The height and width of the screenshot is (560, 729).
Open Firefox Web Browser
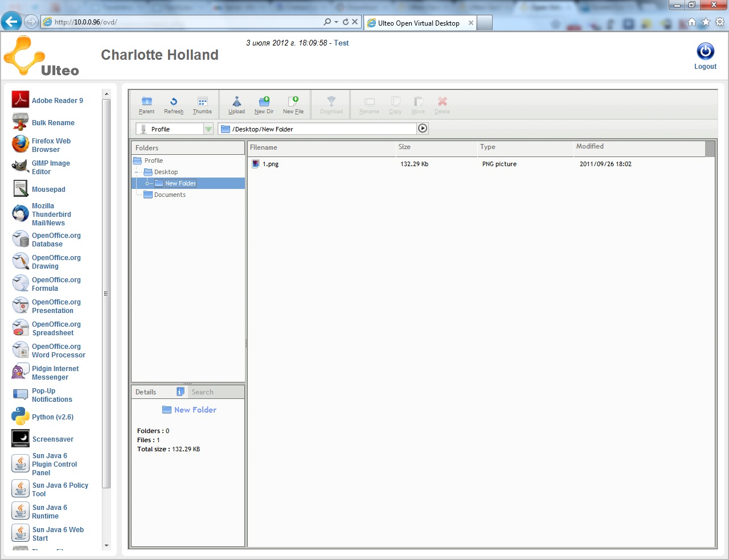pyautogui.click(x=51, y=145)
